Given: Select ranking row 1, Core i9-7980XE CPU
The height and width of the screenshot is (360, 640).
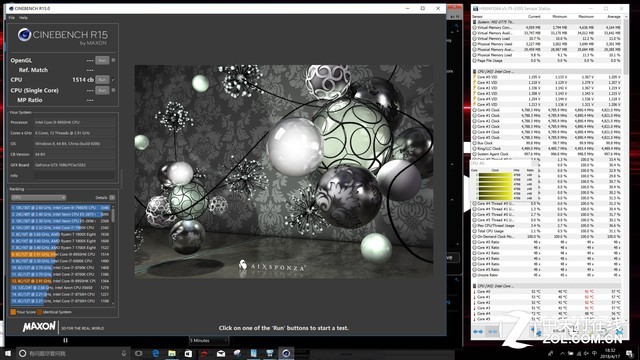Looking at the screenshot, I should pos(60,207).
